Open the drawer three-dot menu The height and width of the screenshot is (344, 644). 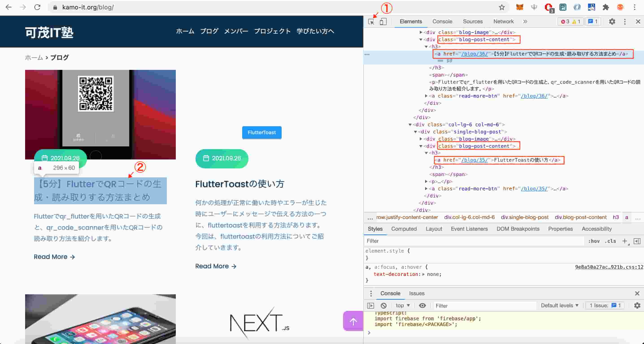pyautogui.click(x=371, y=293)
